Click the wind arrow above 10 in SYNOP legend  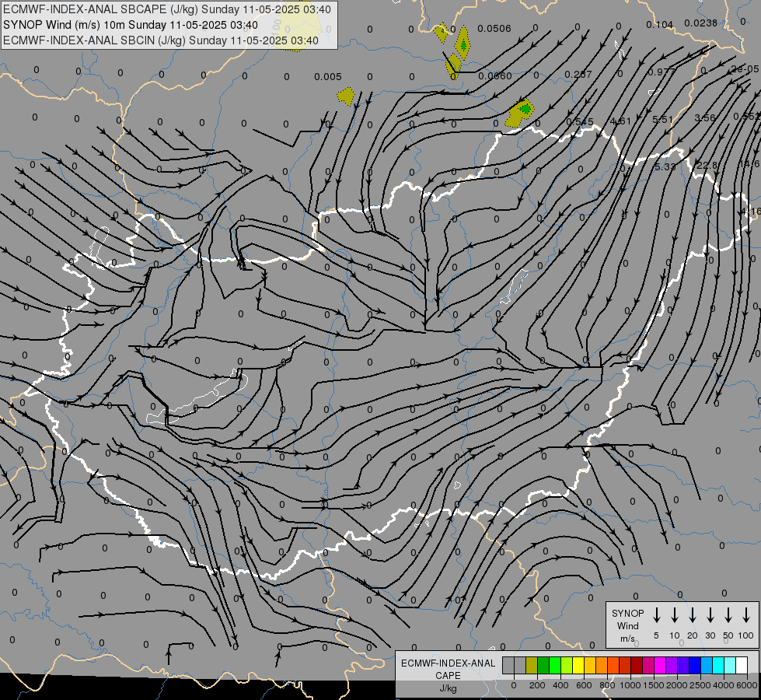[x=675, y=615]
